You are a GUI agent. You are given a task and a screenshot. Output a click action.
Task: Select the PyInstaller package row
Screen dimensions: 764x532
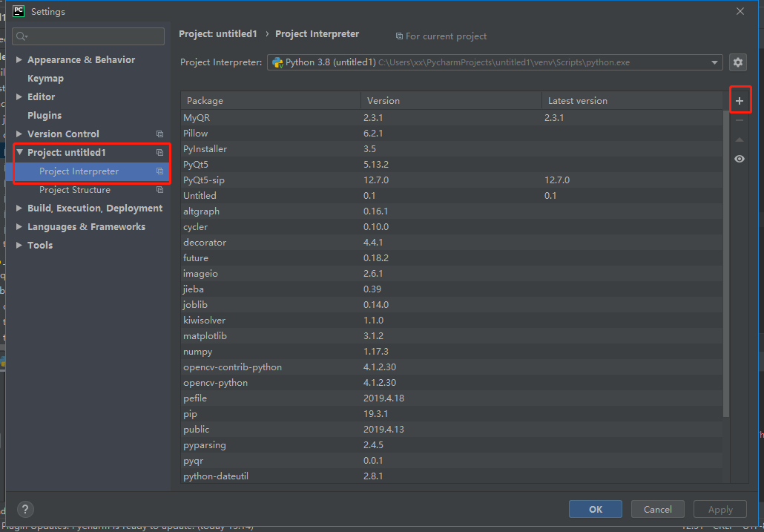[452, 148]
